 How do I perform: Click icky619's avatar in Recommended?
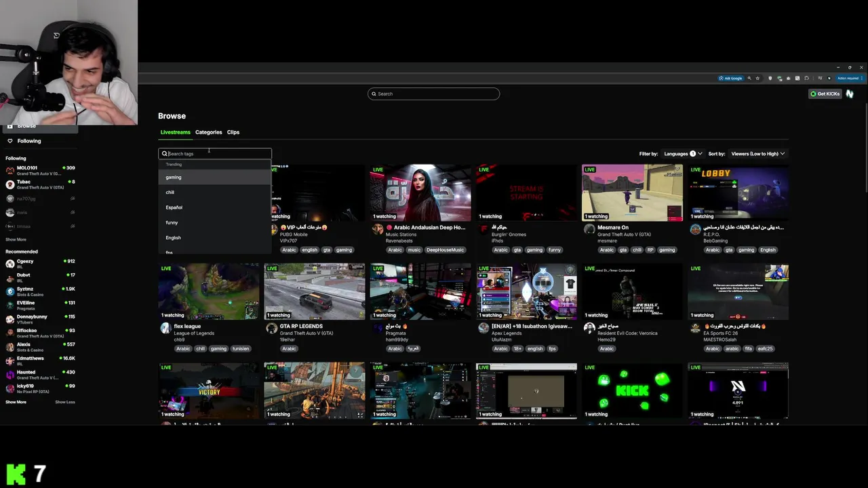[x=10, y=388]
